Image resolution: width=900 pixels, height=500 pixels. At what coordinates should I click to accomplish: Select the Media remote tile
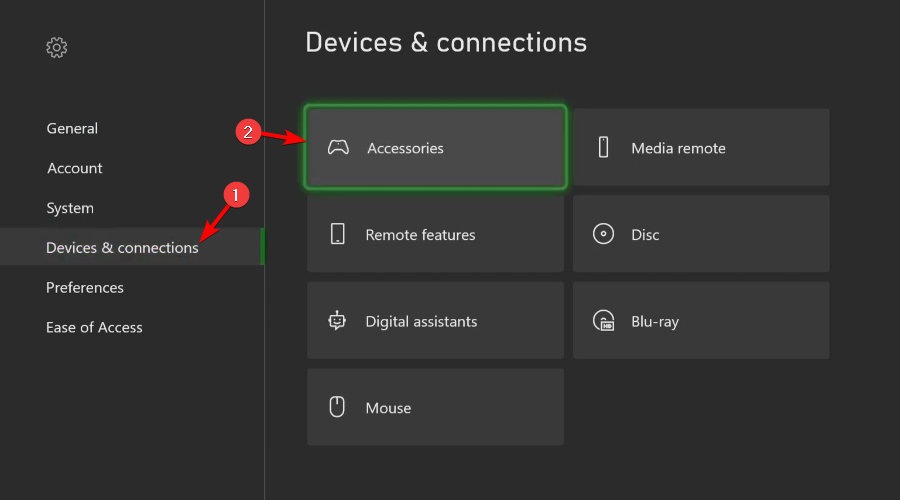(x=701, y=148)
